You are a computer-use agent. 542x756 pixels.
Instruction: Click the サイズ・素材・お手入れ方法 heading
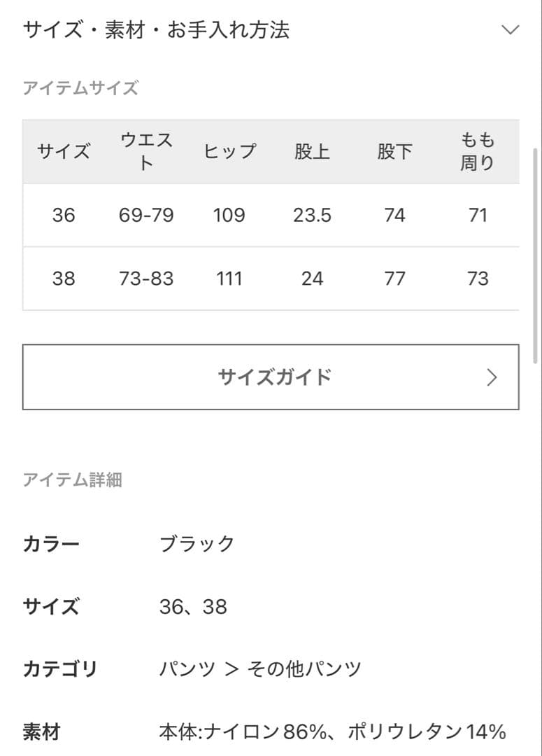point(157,30)
